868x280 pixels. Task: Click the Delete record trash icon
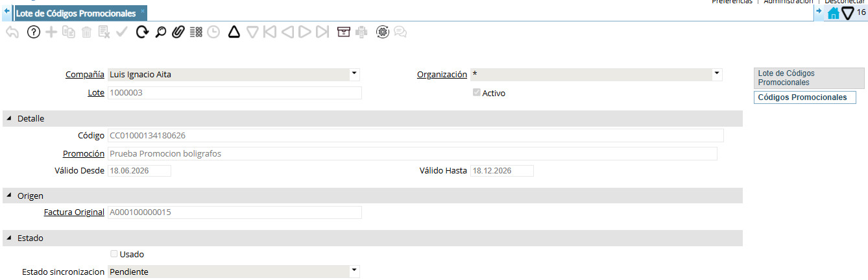tap(86, 32)
